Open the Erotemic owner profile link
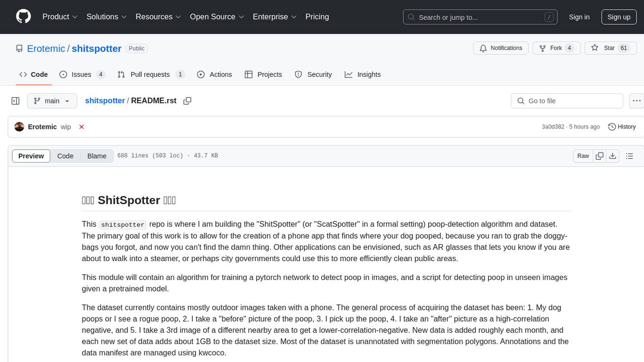 pos(46,48)
